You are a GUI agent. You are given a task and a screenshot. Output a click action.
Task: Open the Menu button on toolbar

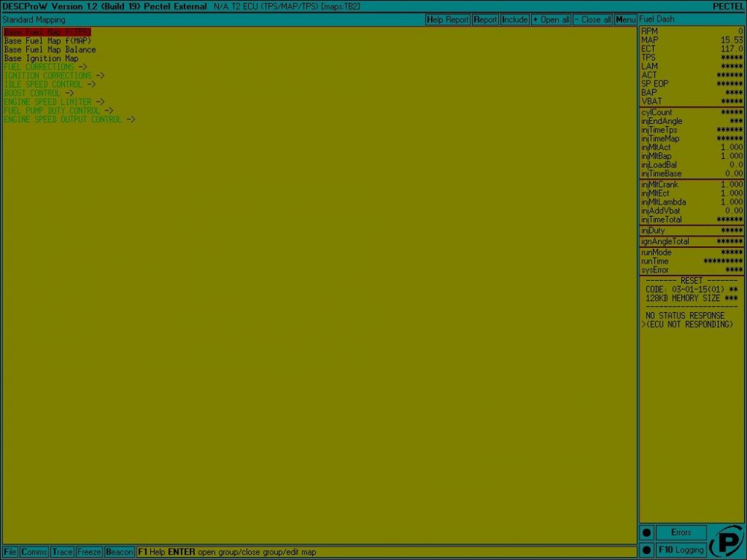click(x=626, y=19)
